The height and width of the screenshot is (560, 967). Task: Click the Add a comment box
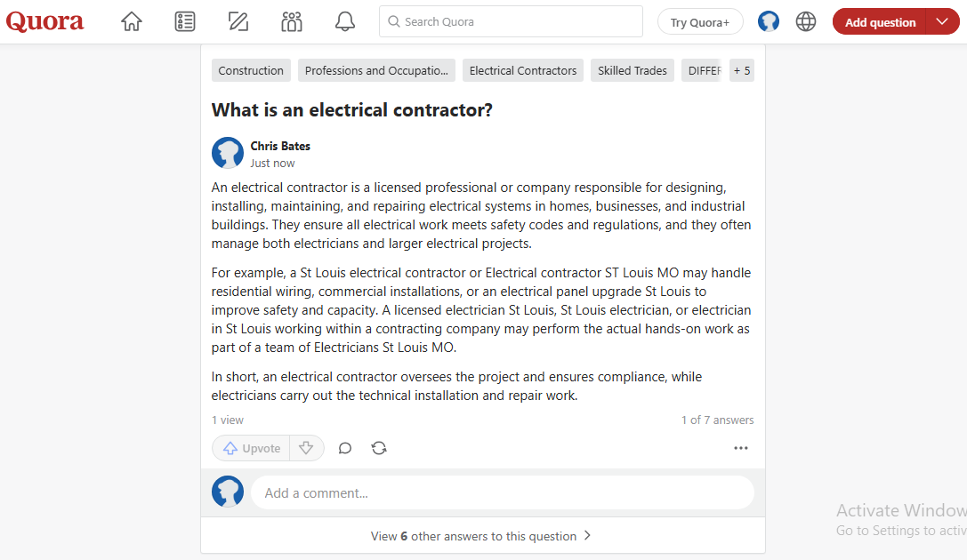click(x=502, y=492)
